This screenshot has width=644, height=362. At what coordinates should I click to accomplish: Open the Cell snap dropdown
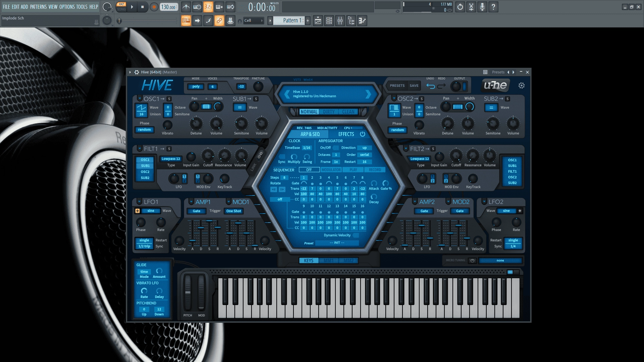point(253,21)
